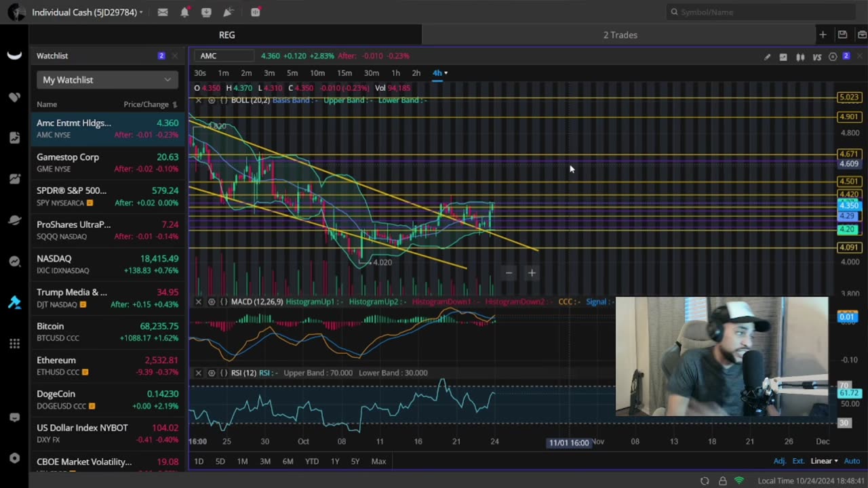Open the notifications bell
The image size is (868, 488).
pyautogui.click(x=184, y=12)
